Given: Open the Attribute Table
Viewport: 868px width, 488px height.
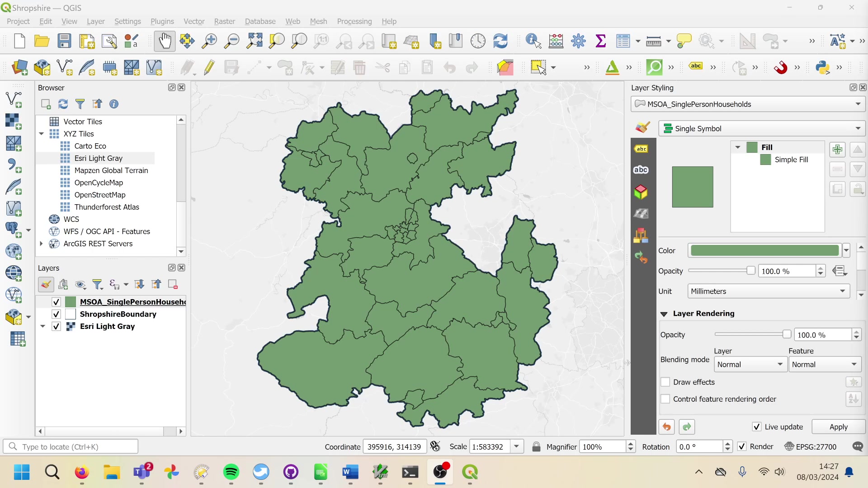Looking at the screenshot, I should pyautogui.click(x=624, y=41).
